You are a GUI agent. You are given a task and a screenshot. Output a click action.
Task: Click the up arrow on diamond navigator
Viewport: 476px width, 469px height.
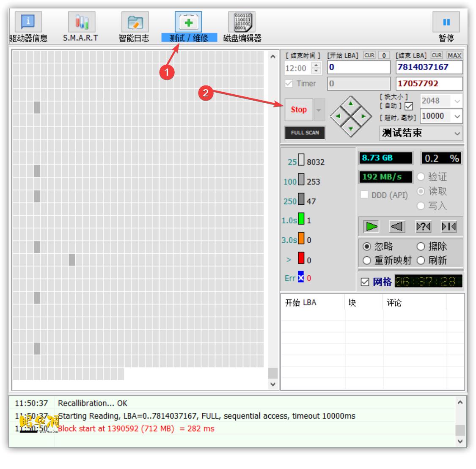click(x=350, y=104)
